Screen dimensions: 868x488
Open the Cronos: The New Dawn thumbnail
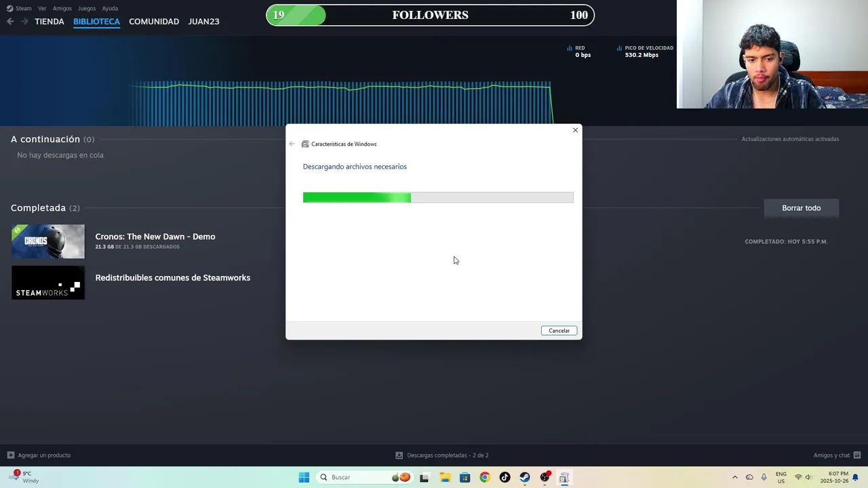48,241
